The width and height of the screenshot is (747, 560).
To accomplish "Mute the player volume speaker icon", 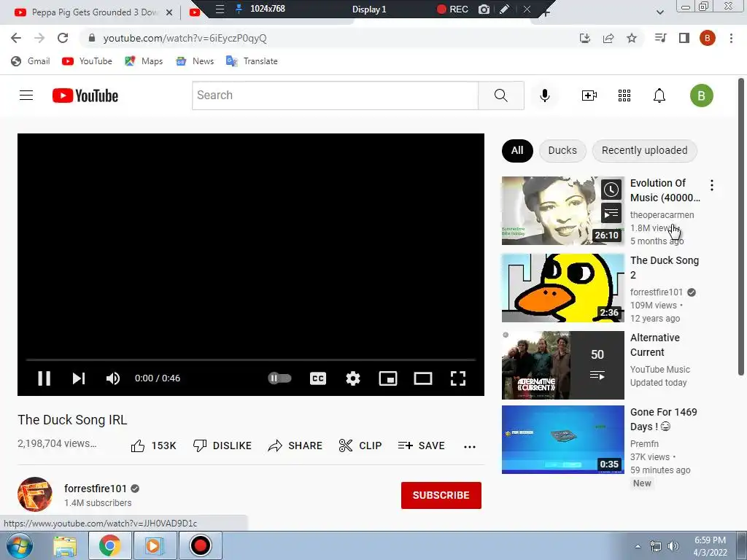I will 113,378.
